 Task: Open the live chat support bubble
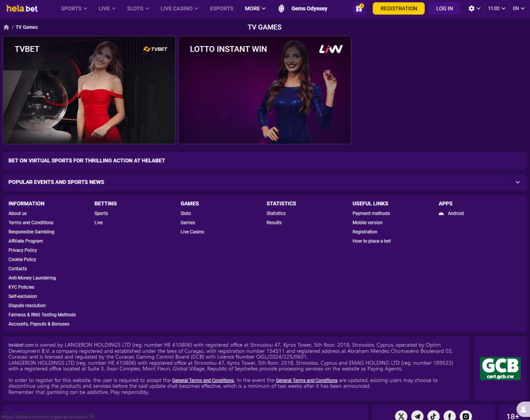524,409
